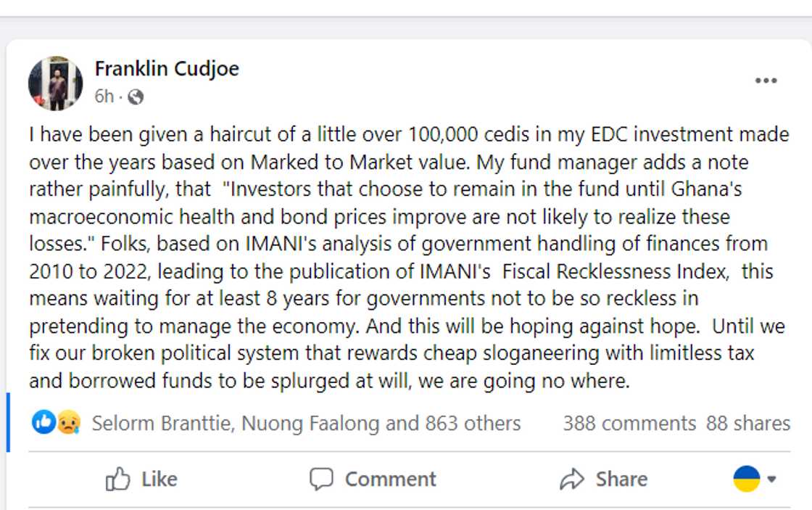The height and width of the screenshot is (510, 812).
Task: Click the speech bubble Comment icon
Action: (x=323, y=479)
